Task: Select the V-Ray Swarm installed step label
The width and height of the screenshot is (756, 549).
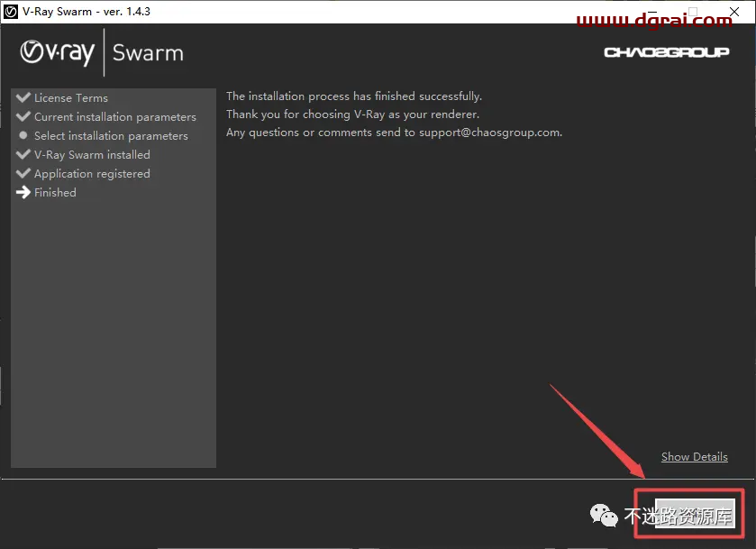Action: pyautogui.click(x=92, y=155)
